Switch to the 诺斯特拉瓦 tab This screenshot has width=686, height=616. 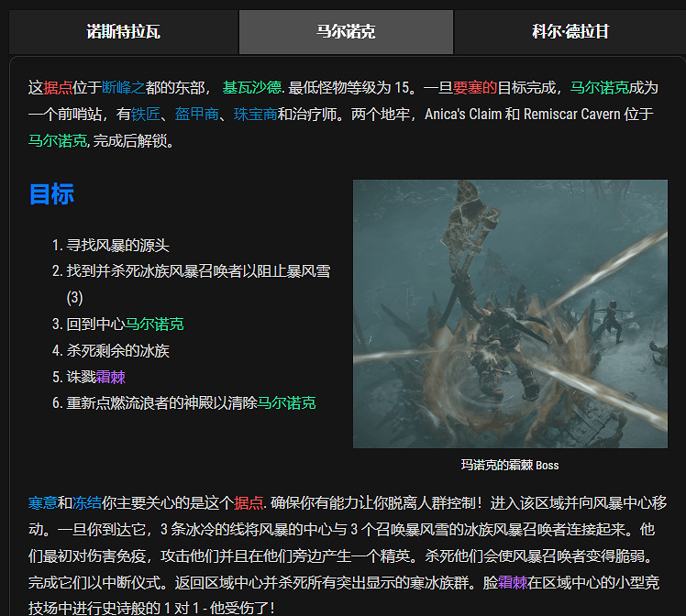click(x=124, y=32)
